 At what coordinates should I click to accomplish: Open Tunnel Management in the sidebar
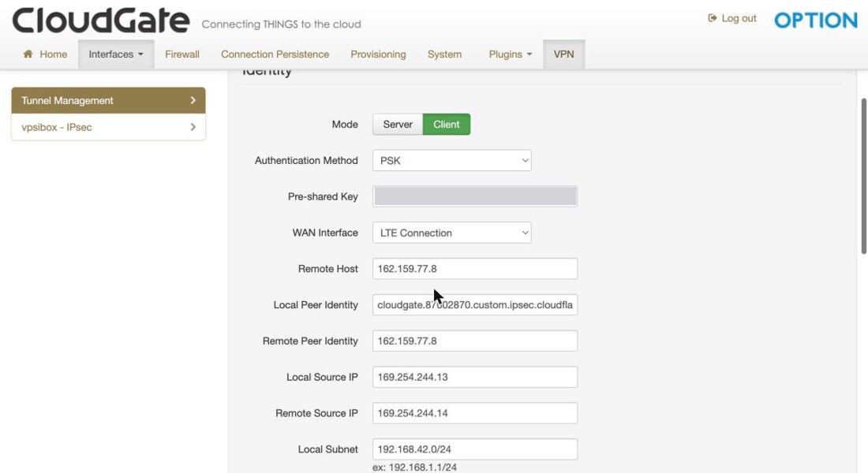(109, 100)
